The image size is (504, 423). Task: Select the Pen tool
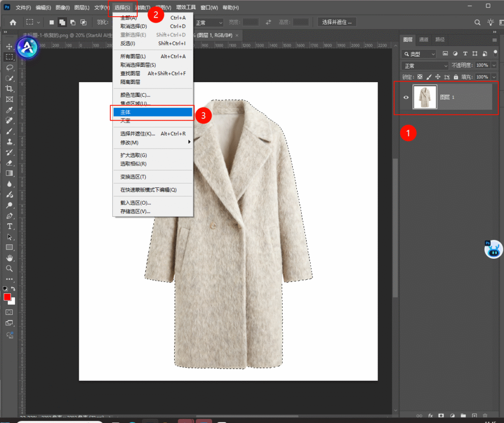[9, 215]
